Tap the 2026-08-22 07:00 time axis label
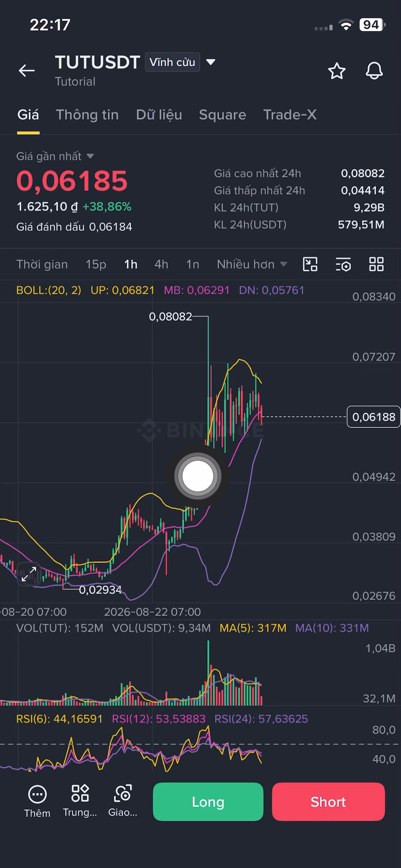 tap(153, 612)
